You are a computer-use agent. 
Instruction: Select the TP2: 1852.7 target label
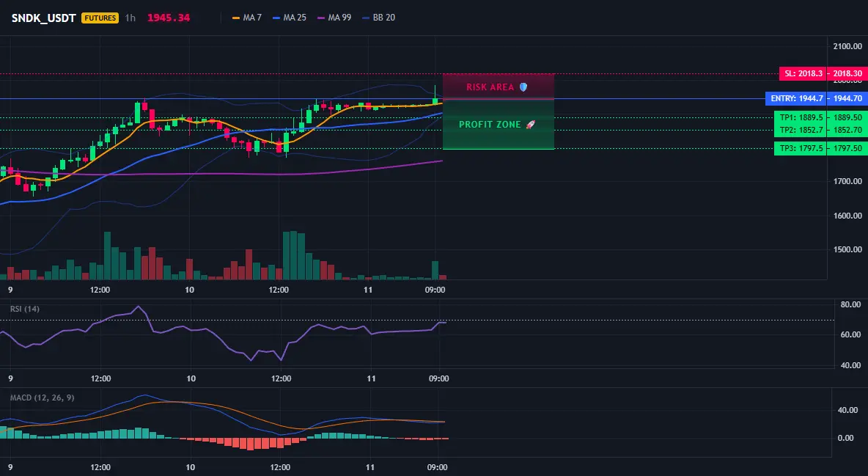[x=801, y=131]
